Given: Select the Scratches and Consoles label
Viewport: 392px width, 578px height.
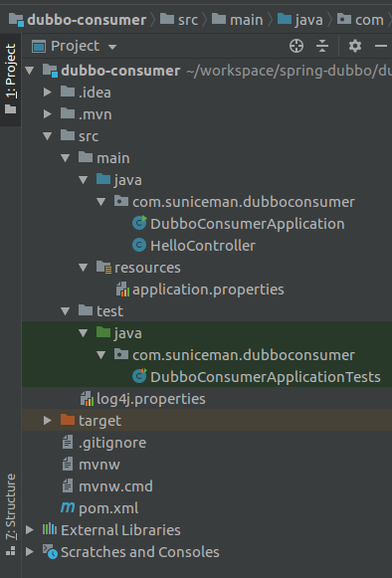Looking at the screenshot, I should click(x=139, y=552).
